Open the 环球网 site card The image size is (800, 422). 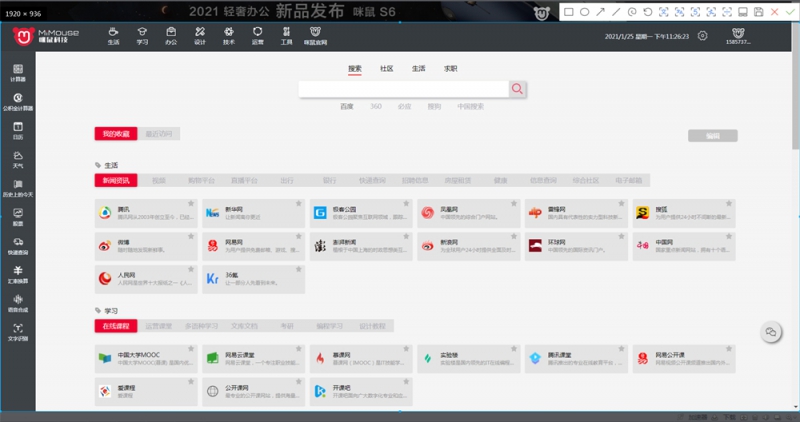click(x=577, y=246)
